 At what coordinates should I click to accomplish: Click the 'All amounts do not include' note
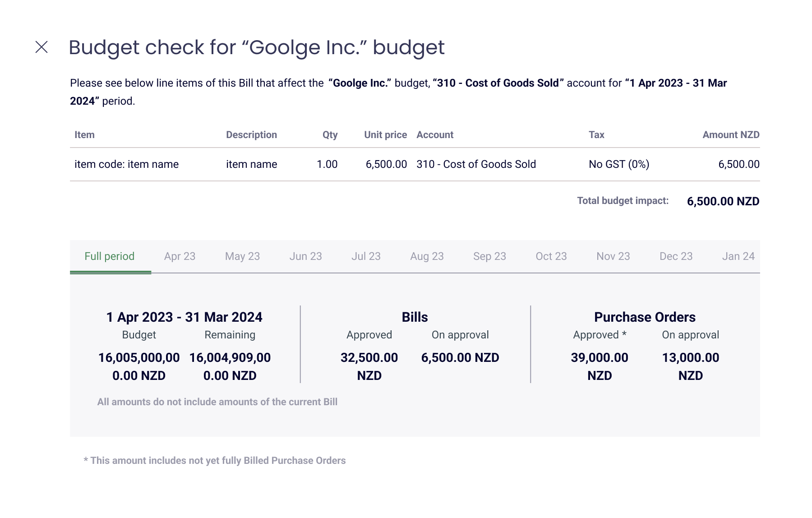pos(217,402)
